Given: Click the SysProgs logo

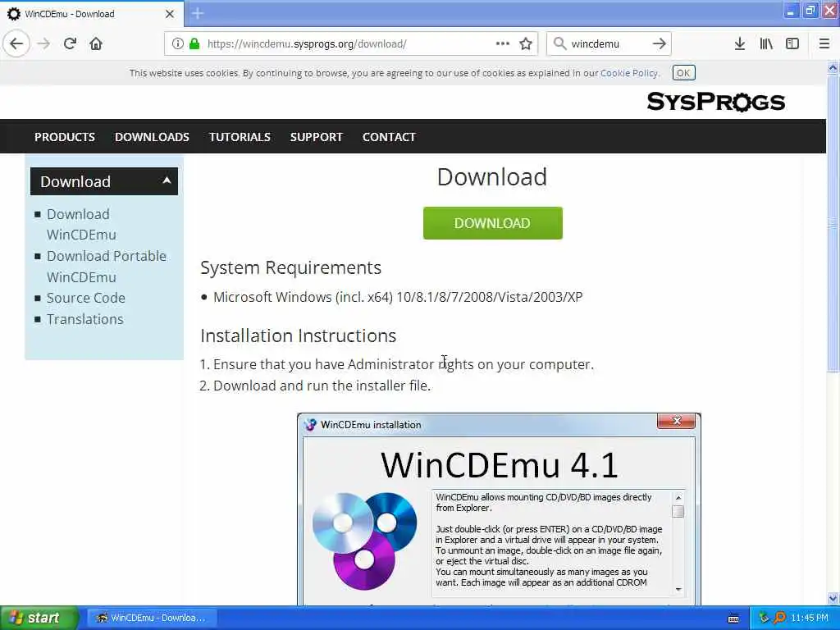Looking at the screenshot, I should tap(715, 102).
